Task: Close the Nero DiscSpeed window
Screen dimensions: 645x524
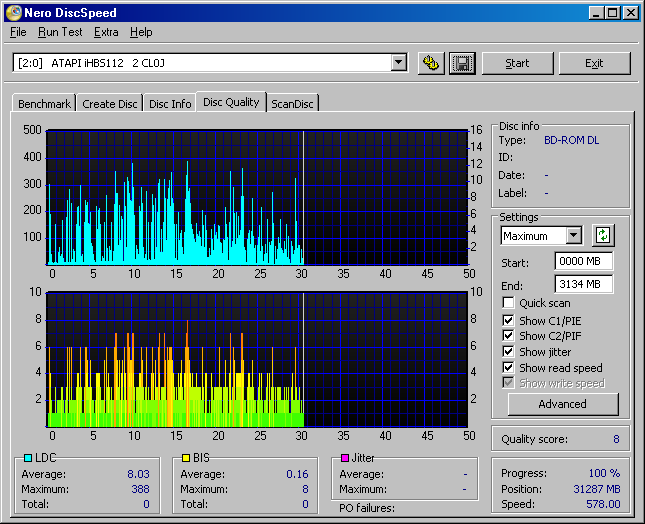Action: pos(630,13)
